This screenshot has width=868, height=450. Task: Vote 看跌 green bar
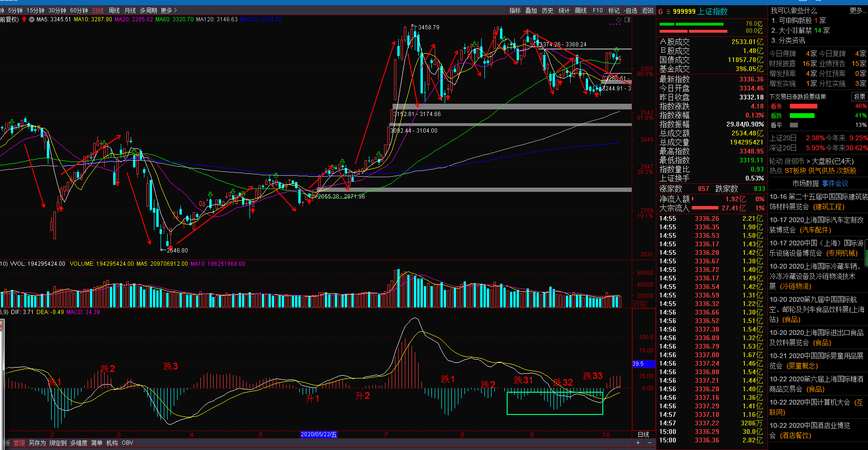pos(802,116)
